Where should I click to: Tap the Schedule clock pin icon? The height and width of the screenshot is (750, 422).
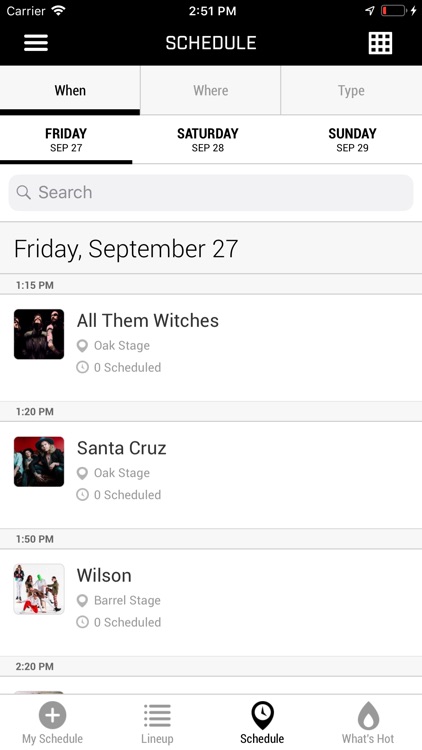(262, 715)
